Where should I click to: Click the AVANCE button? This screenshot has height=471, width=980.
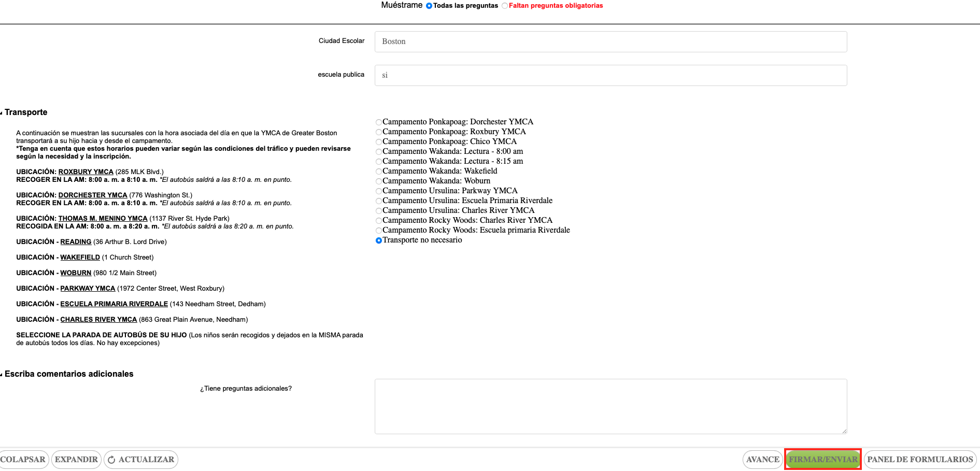pos(762,460)
